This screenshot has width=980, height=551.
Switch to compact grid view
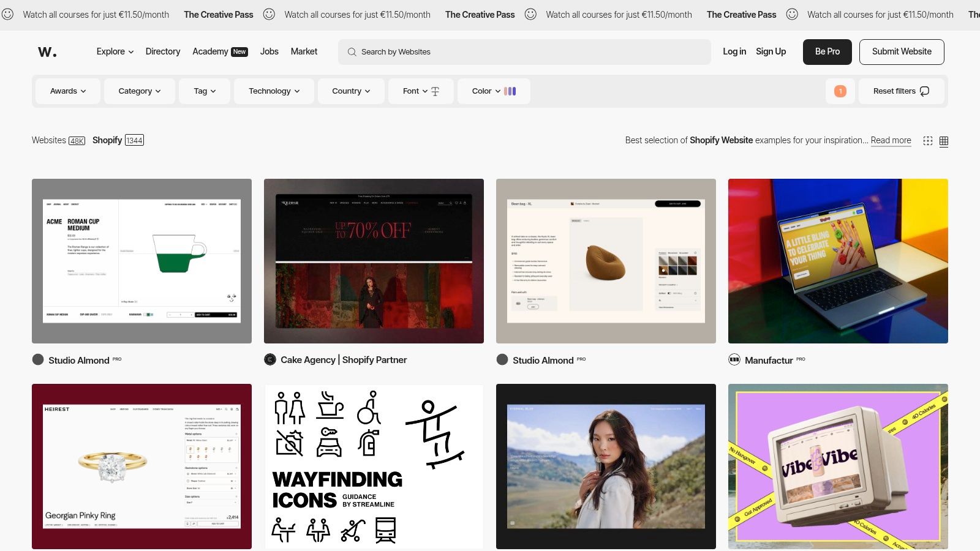(x=944, y=141)
